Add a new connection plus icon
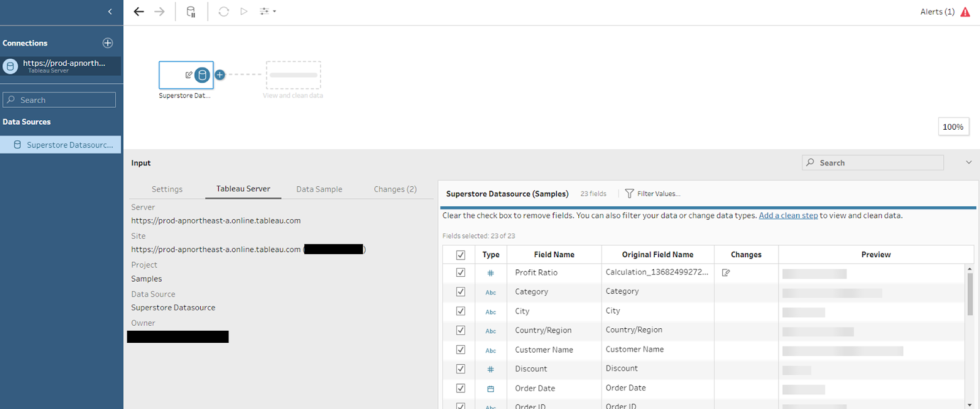Image resolution: width=980 pixels, height=409 pixels. pos(108,43)
